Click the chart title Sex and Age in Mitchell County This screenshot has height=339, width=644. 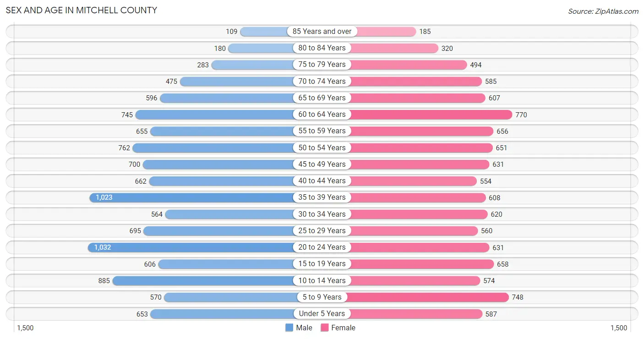pyautogui.click(x=82, y=10)
